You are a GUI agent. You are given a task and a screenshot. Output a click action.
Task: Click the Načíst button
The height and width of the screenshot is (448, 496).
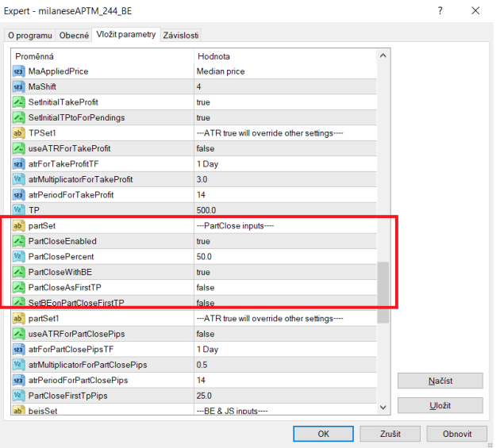click(x=440, y=381)
